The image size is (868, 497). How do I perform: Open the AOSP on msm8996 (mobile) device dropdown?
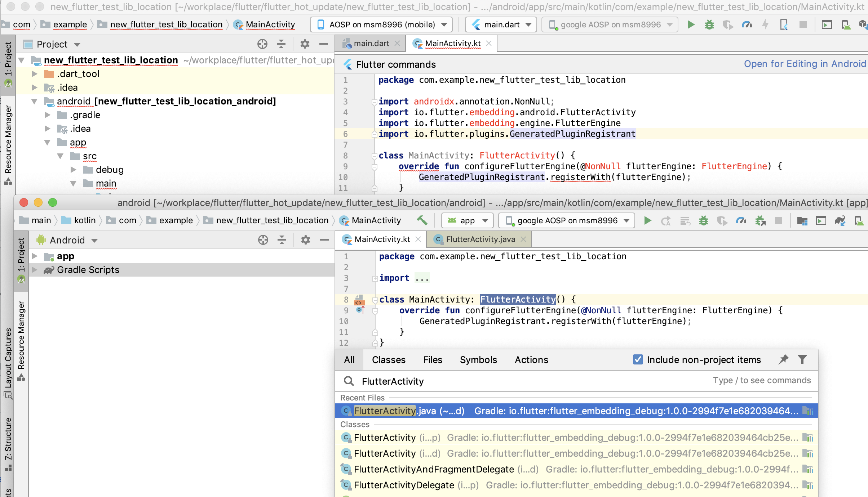point(381,24)
